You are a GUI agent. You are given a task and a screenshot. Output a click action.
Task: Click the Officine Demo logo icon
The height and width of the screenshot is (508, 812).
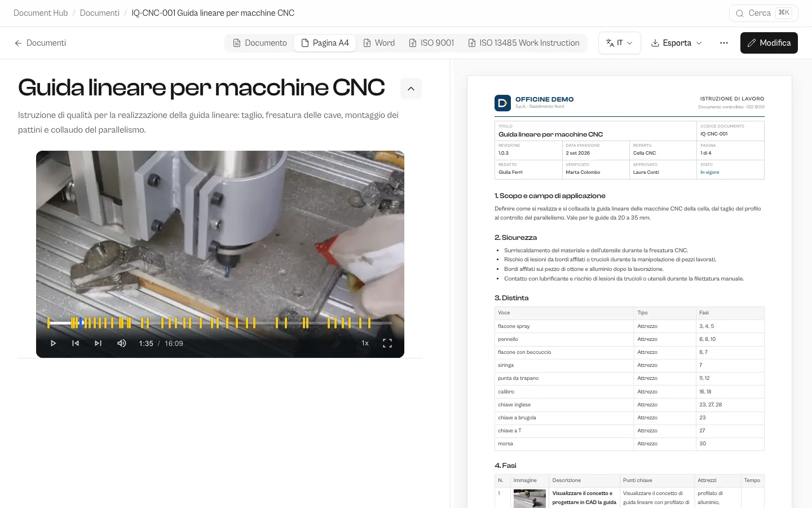pyautogui.click(x=502, y=103)
